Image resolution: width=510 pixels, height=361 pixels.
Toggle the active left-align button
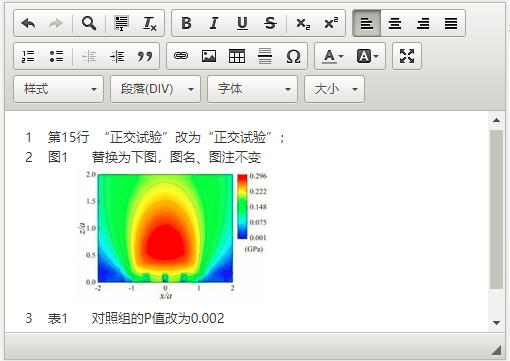[x=367, y=23]
